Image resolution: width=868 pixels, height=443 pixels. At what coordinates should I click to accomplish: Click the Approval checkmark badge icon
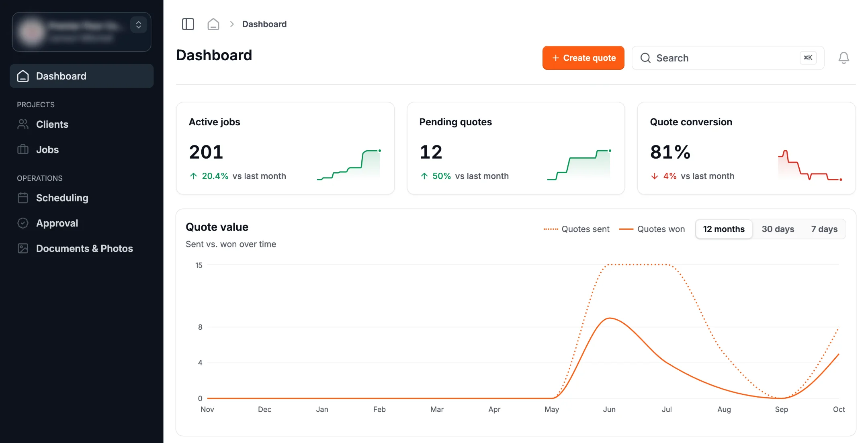23,223
